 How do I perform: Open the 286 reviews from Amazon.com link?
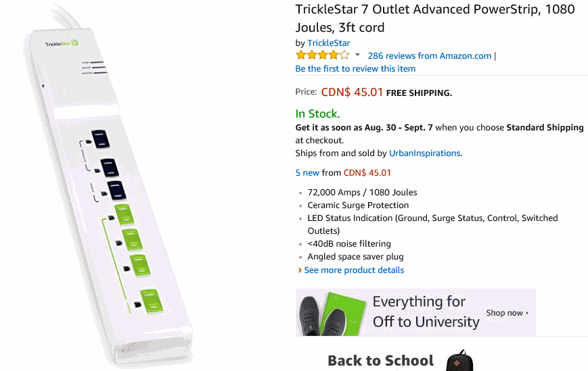[429, 56]
